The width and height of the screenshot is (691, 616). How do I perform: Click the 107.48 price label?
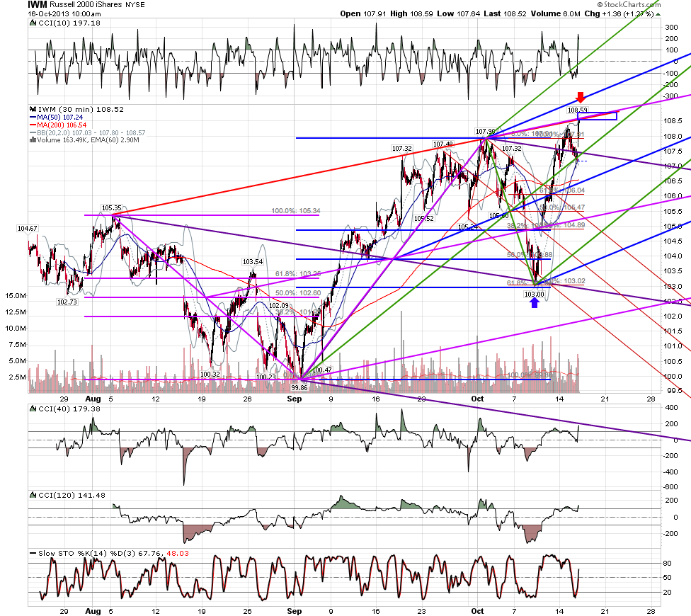(x=443, y=144)
